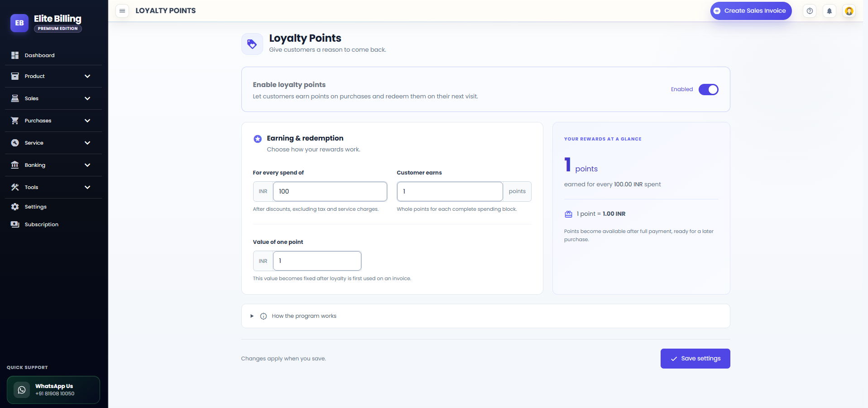Click the Banking building icon
The image size is (868, 408).
(x=15, y=165)
